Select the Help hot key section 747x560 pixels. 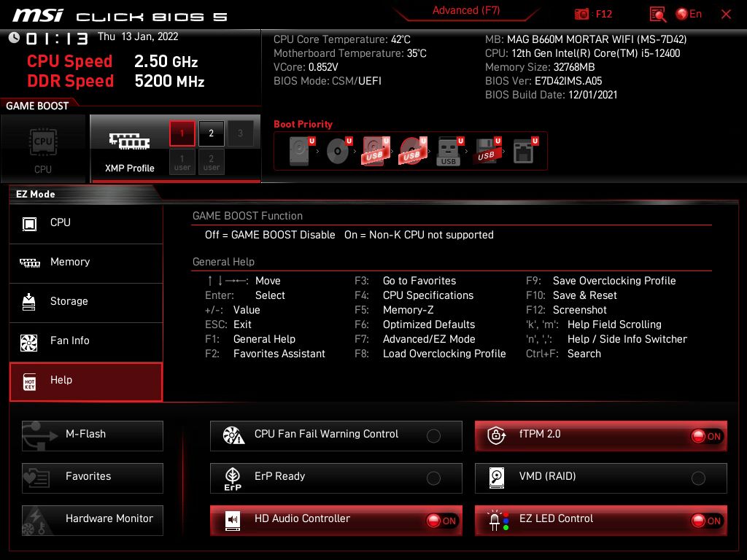coord(86,381)
